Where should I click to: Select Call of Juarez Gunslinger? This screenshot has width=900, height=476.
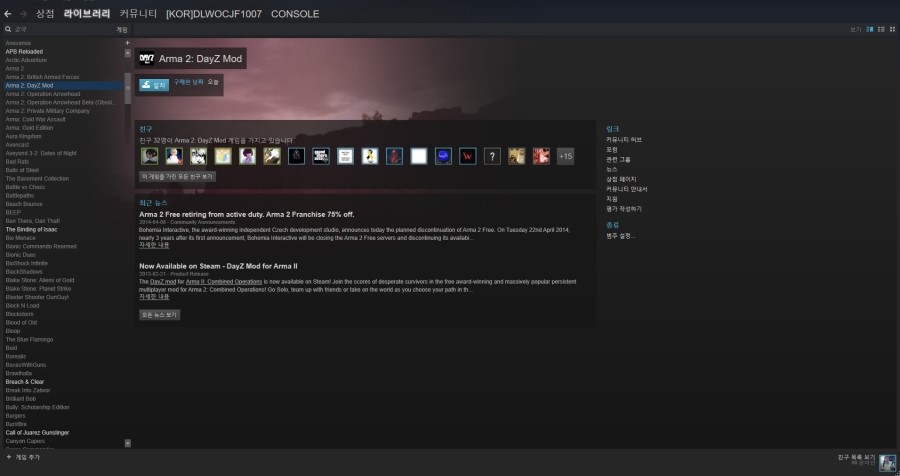pos(37,432)
